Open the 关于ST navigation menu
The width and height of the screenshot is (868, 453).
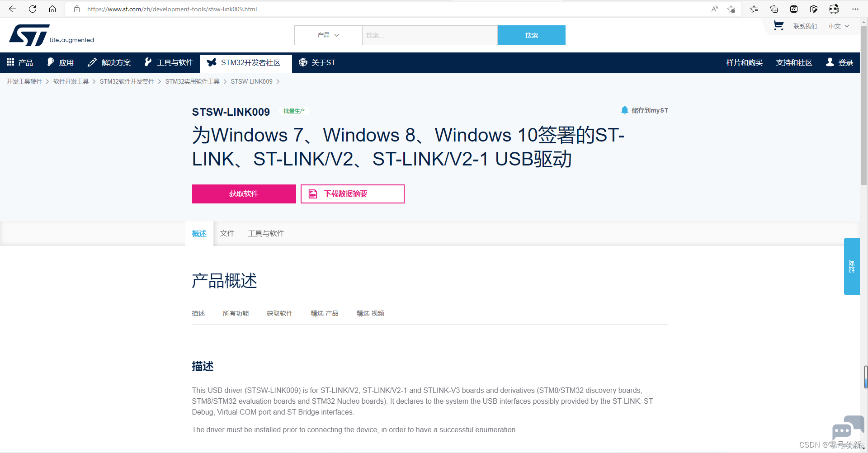click(x=317, y=62)
